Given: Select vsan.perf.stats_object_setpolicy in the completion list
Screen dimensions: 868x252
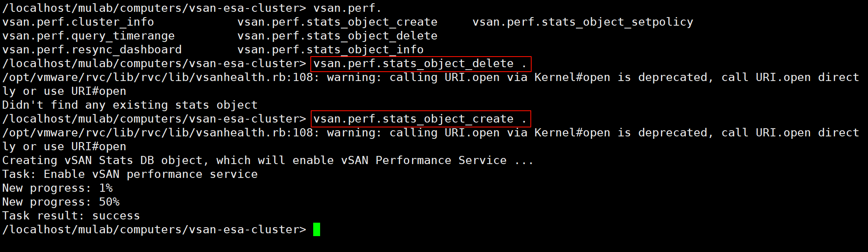Looking at the screenshot, I should (x=582, y=22).
